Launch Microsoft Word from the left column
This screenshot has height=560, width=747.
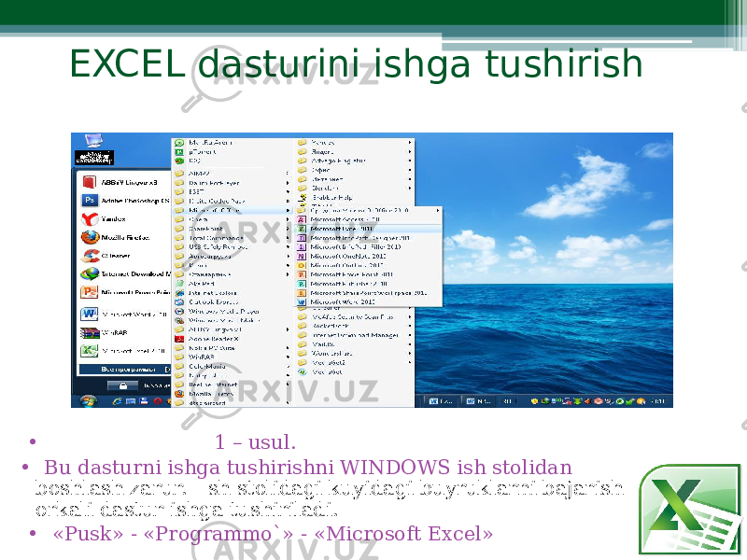click(124, 315)
